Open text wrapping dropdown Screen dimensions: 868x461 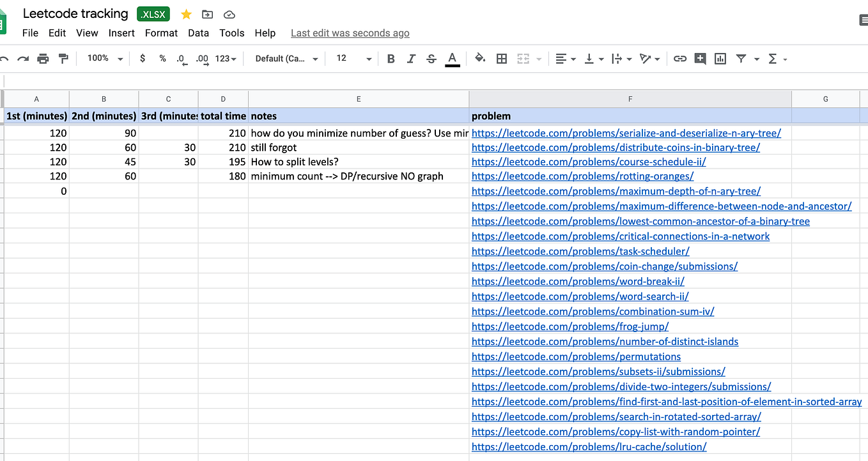coord(621,59)
